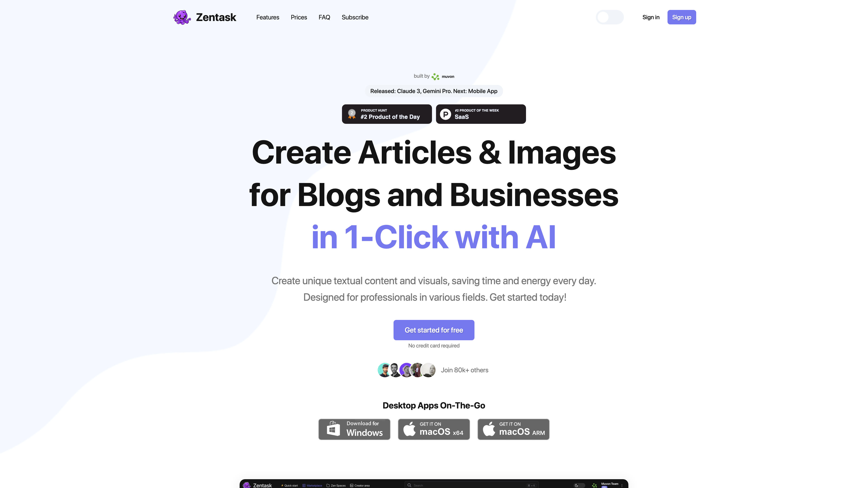Click the Sign in link

point(650,17)
